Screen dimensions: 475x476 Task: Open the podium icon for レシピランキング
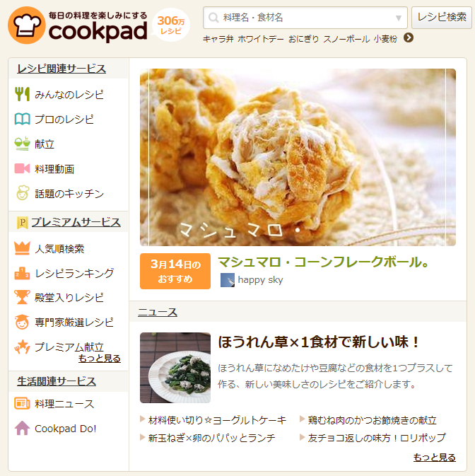22,273
